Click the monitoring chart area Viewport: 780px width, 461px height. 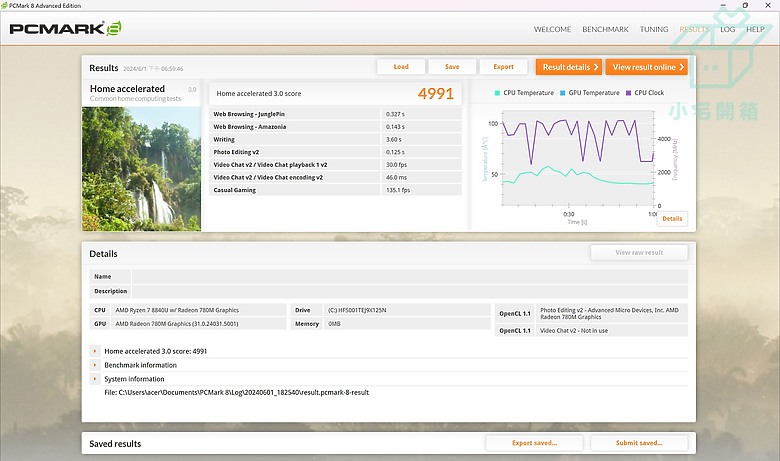coord(578,158)
